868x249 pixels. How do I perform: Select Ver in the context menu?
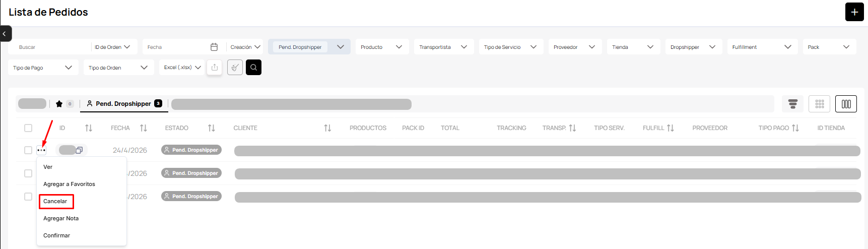click(x=81, y=167)
